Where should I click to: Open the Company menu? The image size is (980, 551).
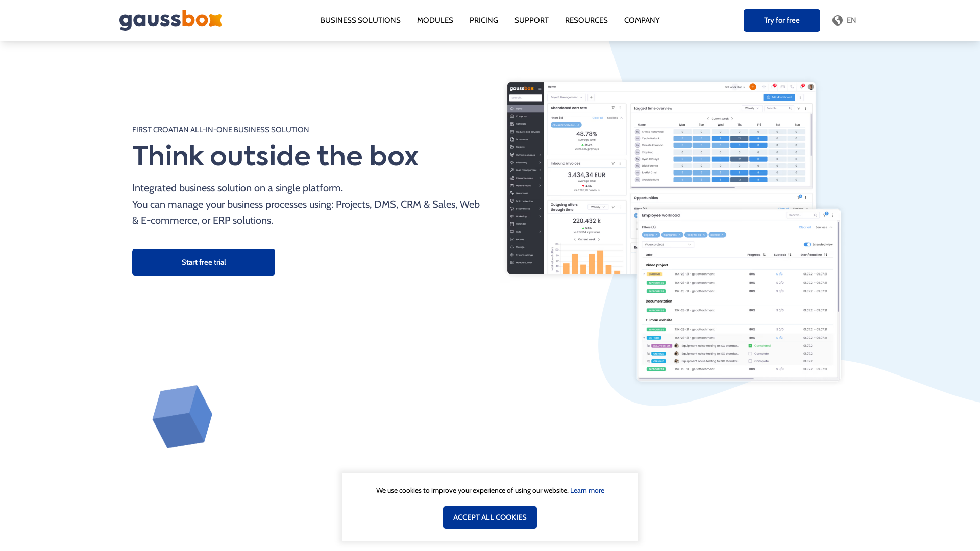point(642,20)
